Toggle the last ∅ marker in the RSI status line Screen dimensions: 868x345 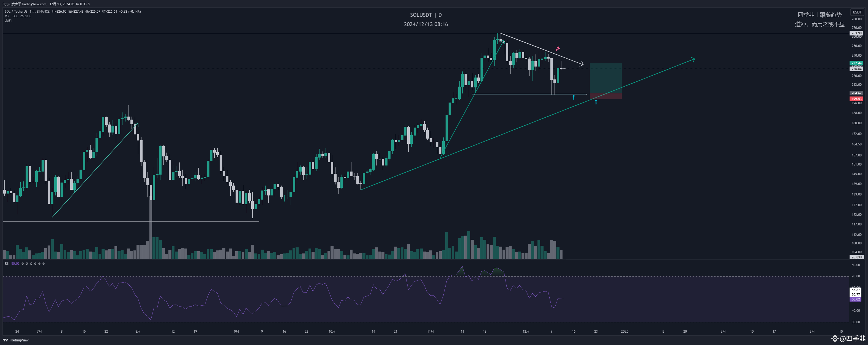pyautogui.click(x=43, y=264)
